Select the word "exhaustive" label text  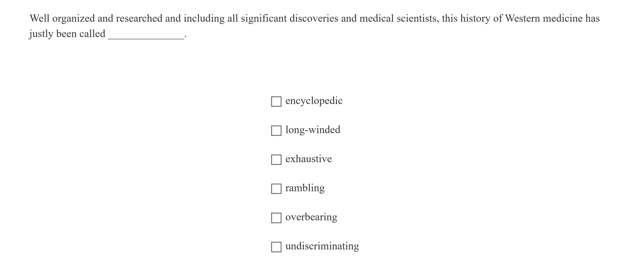[308, 159]
